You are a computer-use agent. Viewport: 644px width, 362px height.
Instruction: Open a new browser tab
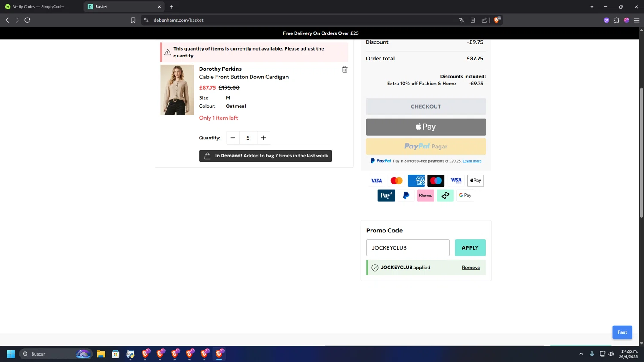[x=172, y=7]
